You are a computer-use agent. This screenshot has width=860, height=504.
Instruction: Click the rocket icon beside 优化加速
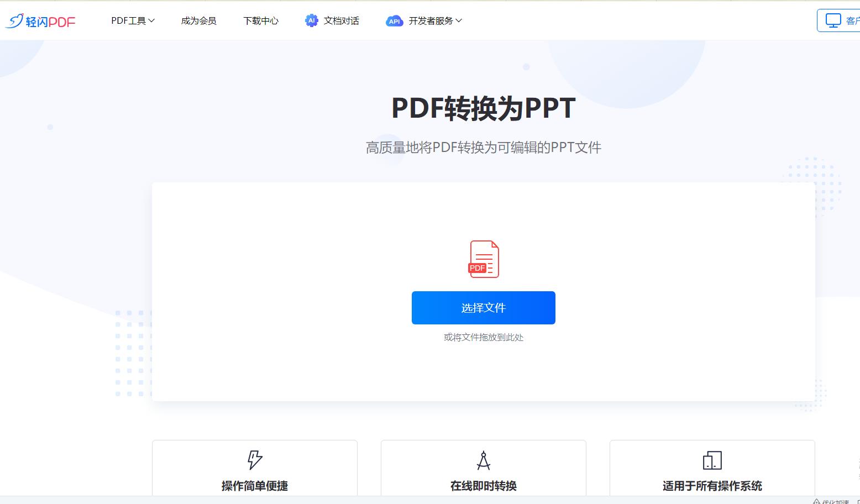[x=815, y=500]
